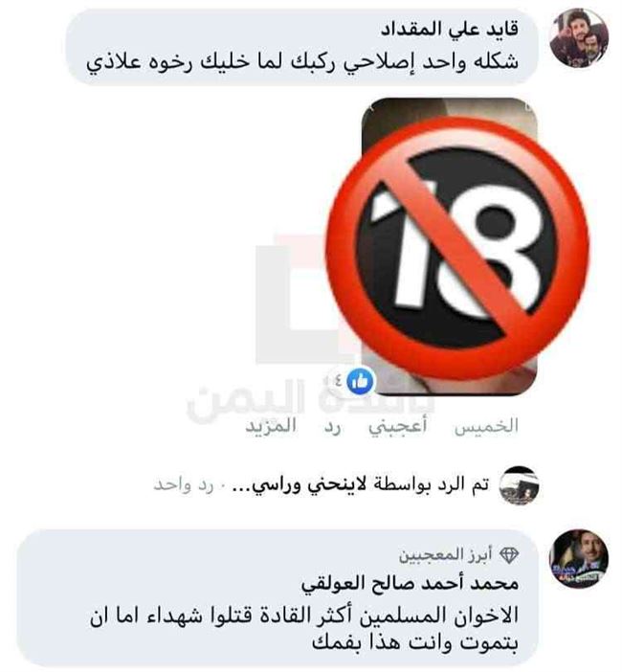Click the blue like reaction icon
622x672 pixels.
[x=360, y=381]
